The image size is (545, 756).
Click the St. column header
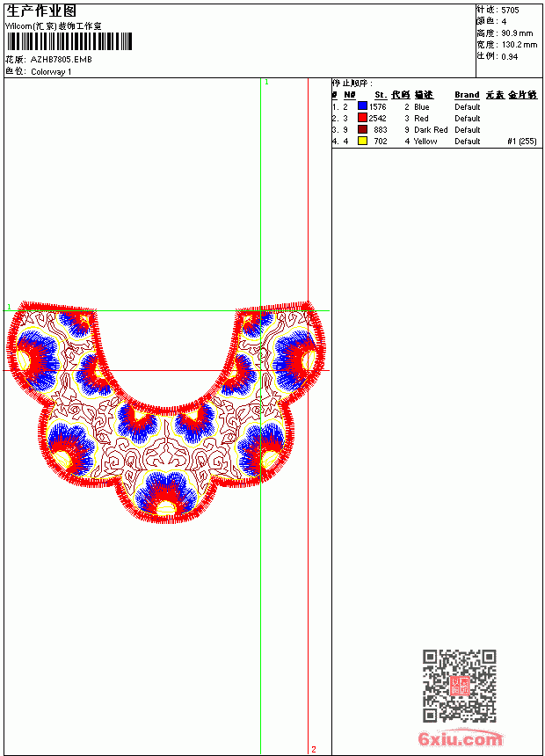381,95
